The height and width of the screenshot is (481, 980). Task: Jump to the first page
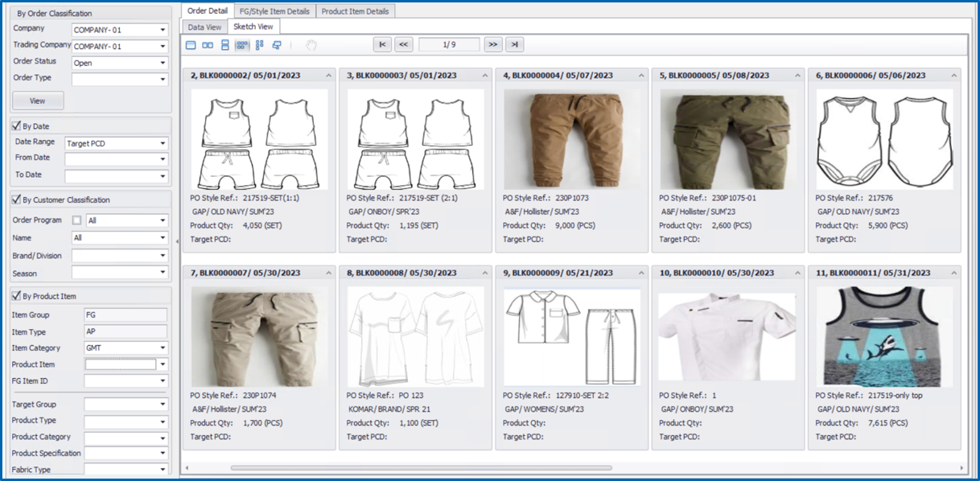coord(382,45)
